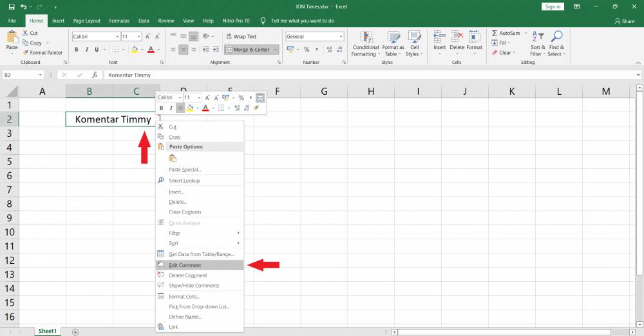
Task: Choose Delete Comment from context menu
Action: click(200, 275)
